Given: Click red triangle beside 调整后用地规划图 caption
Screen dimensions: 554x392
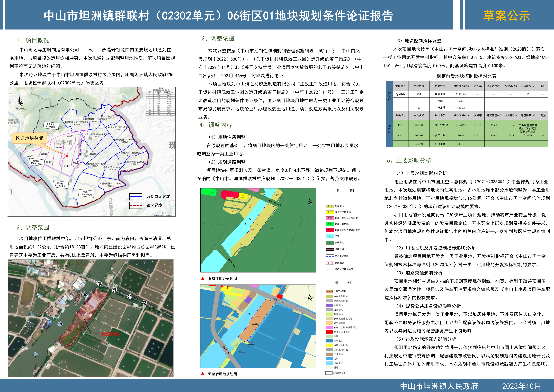Looking at the screenshot, I should pos(203,374).
